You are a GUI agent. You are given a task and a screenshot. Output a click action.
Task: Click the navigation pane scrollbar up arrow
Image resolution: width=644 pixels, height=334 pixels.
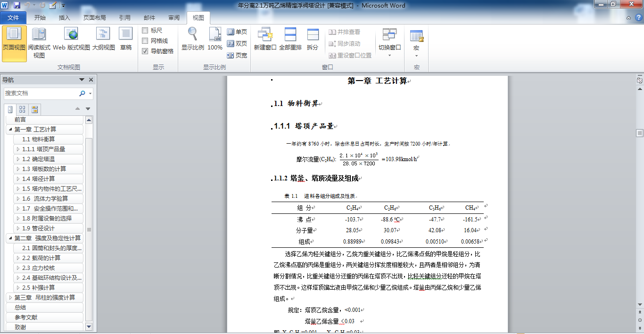[x=89, y=120]
